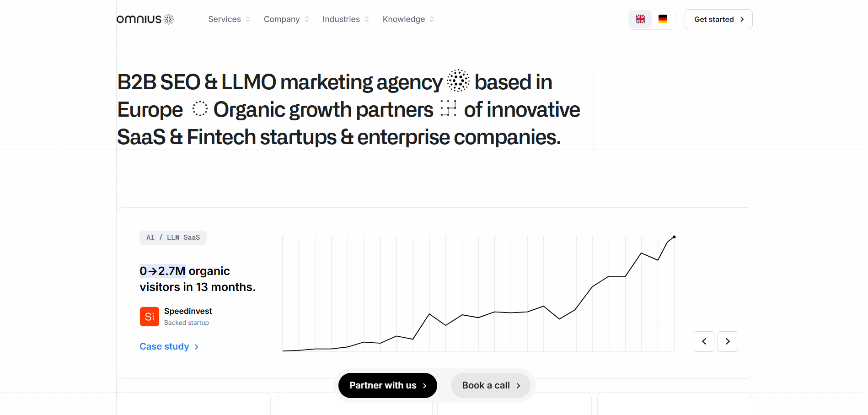The height and width of the screenshot is (415, 868).
Task: Switch language to English via UK flag
Action: click(640, 19)
